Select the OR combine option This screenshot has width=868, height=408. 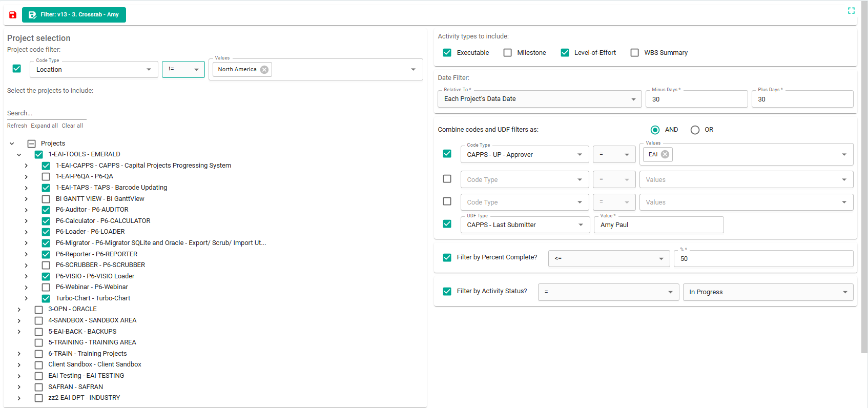pos(695,130)
